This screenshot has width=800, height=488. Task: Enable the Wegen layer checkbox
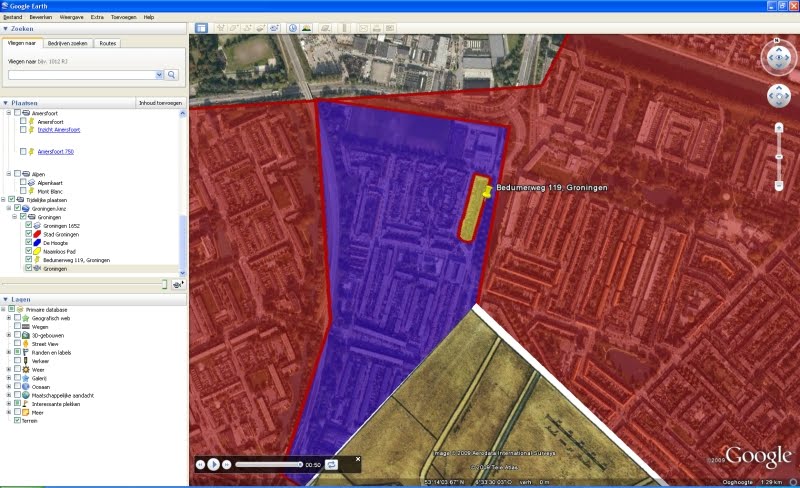[17, 326]
